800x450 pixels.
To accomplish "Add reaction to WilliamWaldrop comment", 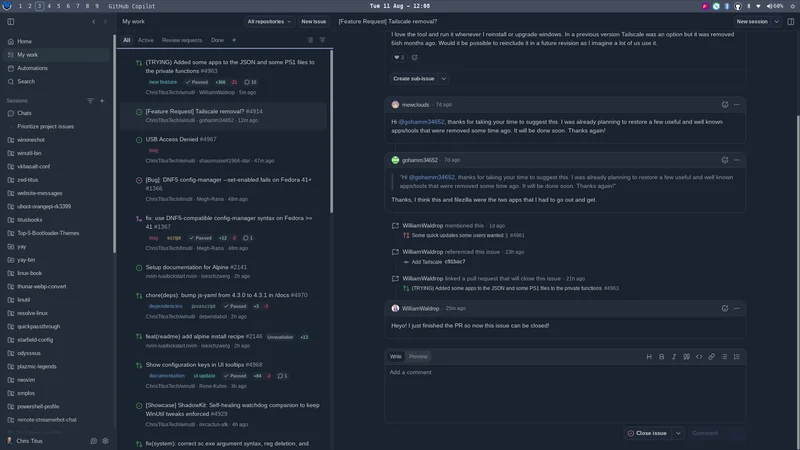I will (725, 308).
